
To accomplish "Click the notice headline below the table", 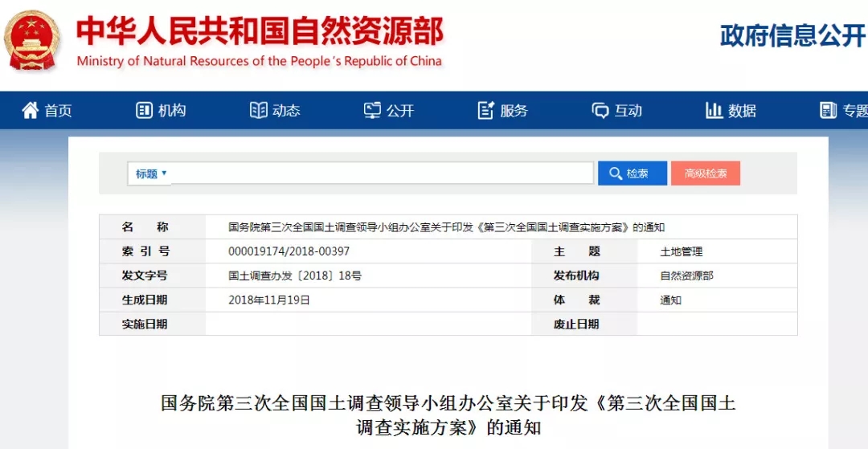I will (x=448, y=414).
